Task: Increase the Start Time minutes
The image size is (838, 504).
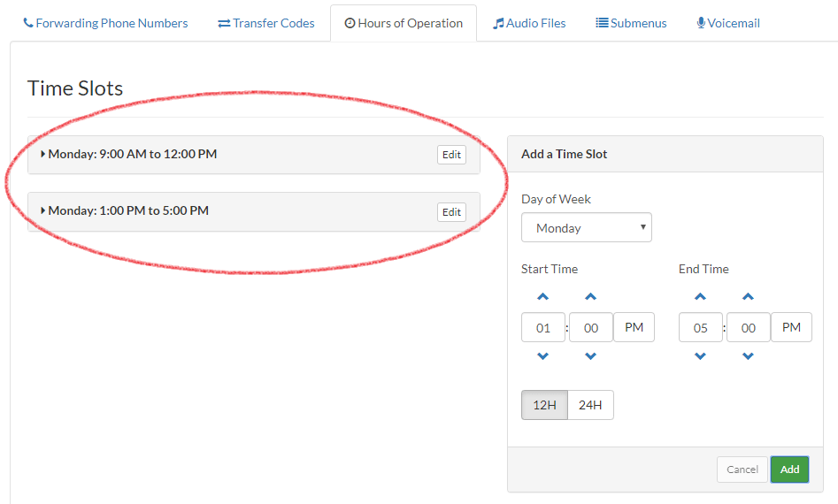Action: tap(590, 297)
